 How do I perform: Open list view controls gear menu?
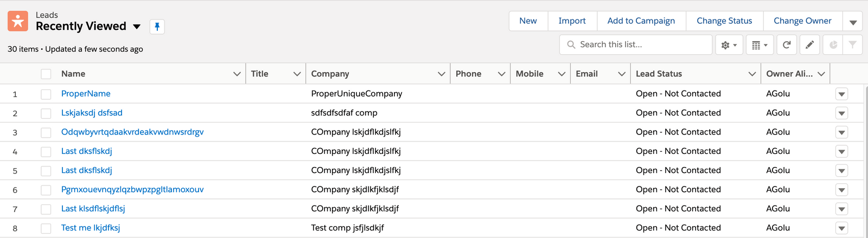729,45
